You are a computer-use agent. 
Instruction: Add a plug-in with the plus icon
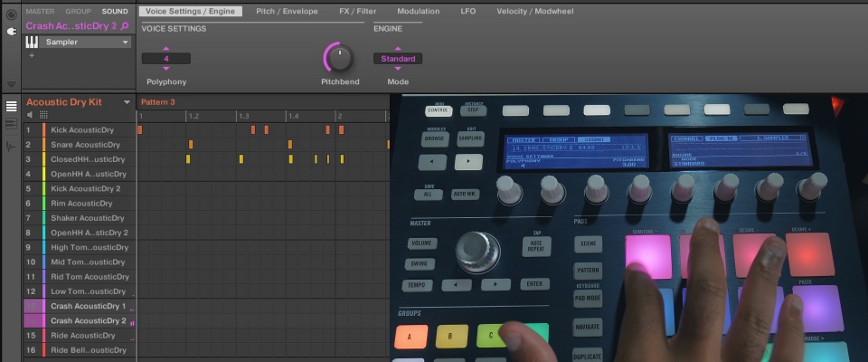(x=32, y=55)
